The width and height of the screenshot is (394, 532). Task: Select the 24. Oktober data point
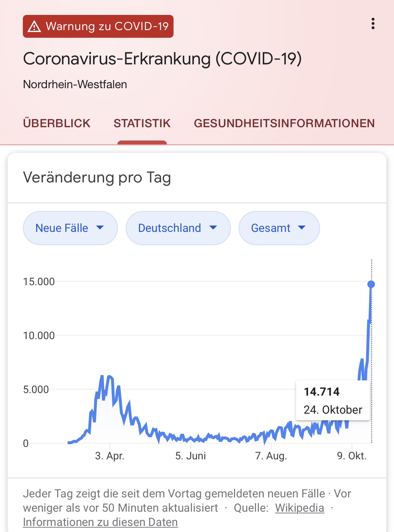pos(371,284)
